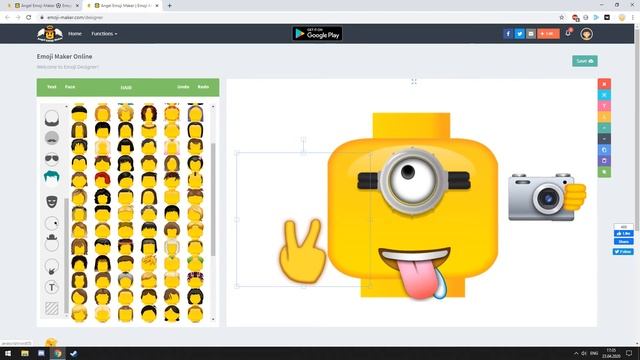Select the eye category icon
Image resolution: width=640 pixels, height=360 pixels.
tap(52, 223)
